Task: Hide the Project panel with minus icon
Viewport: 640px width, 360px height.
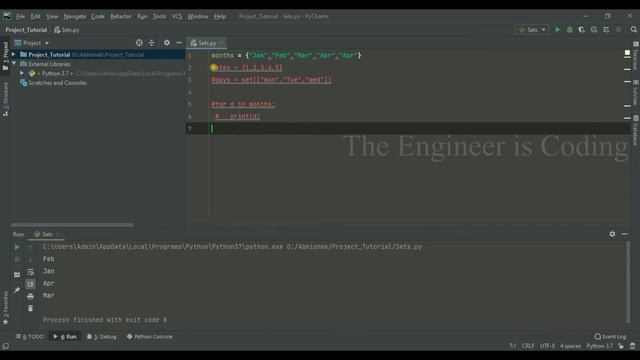Action: [179, 43]
